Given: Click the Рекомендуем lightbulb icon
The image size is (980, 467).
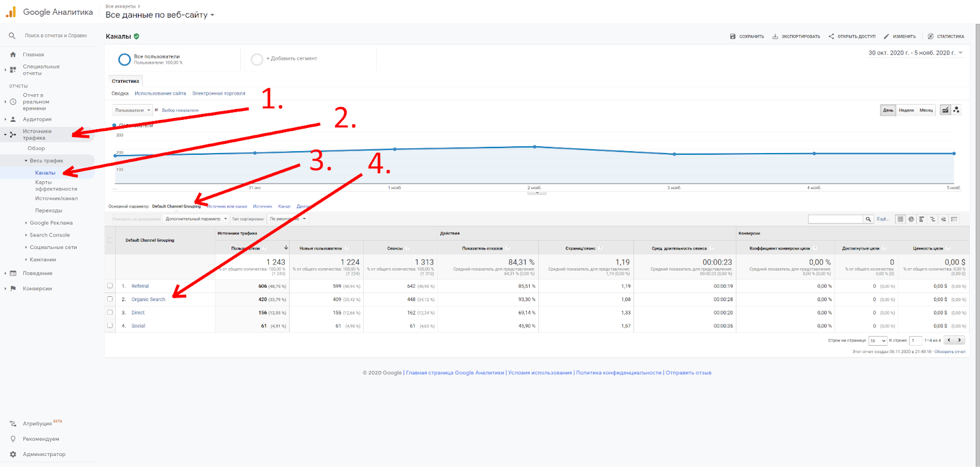Looking at the screenshot, I should point(13,439).
